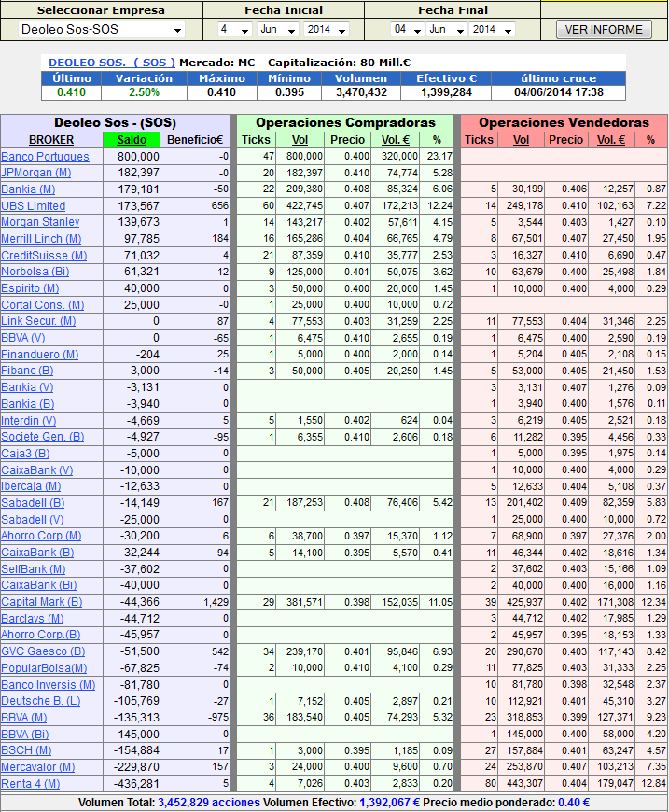Sort by Vol under Operaciones Compradoras
Screen dimensions: 669x812
point(300,140)
